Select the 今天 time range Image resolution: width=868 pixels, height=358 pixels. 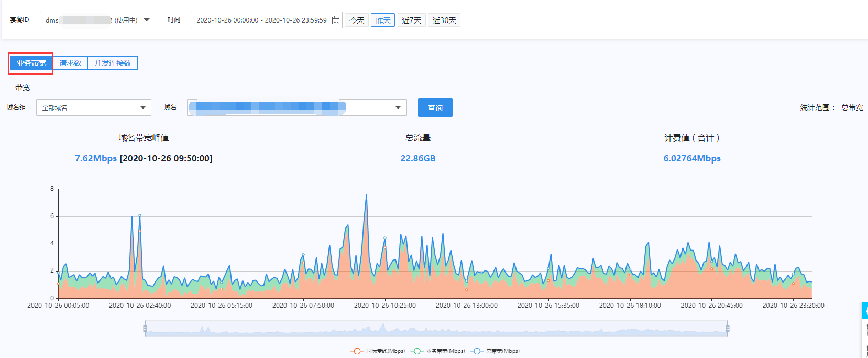[357, 20]
